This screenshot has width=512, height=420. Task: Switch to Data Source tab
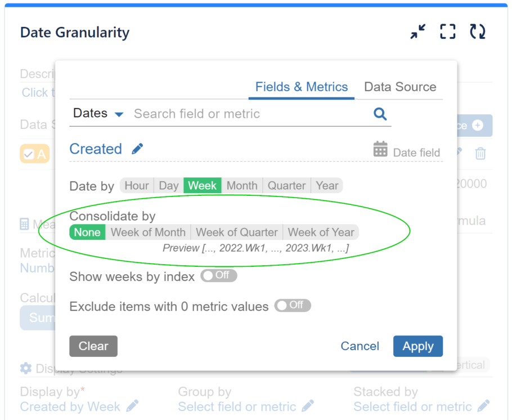tap(400, 87)
